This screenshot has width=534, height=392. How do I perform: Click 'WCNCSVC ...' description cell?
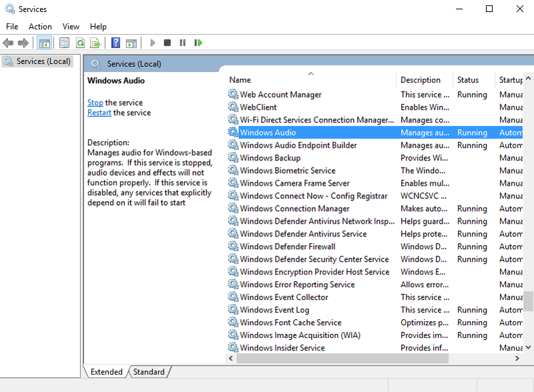click(423, 196)
